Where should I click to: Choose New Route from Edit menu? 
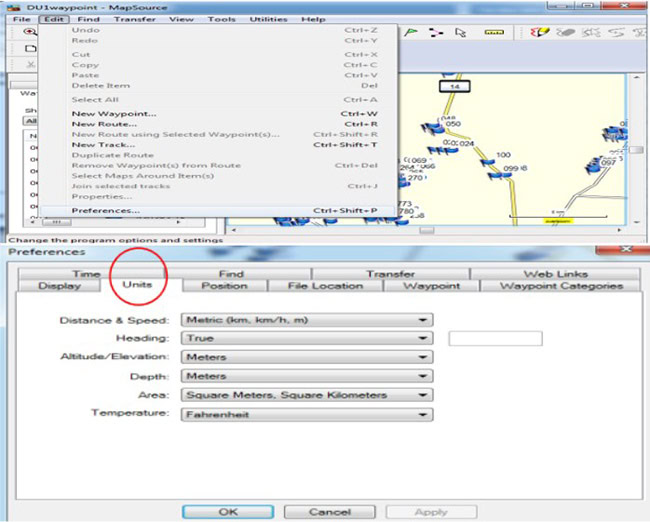point(218,124)
